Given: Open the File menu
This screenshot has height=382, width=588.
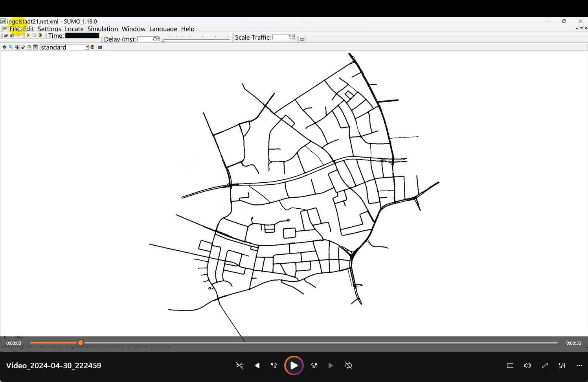Looking at the screenshot, I should [14, 29].
